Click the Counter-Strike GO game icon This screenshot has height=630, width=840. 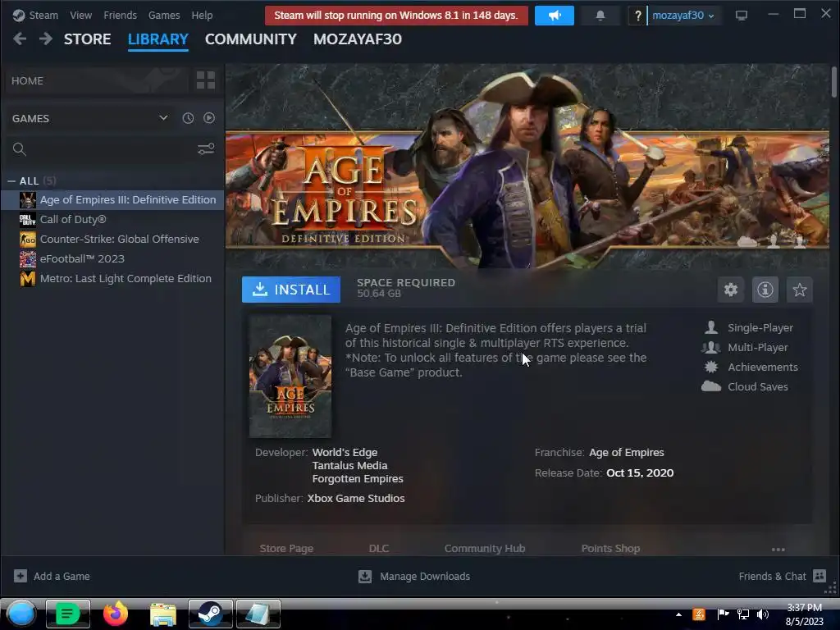[x=27, y=239]
